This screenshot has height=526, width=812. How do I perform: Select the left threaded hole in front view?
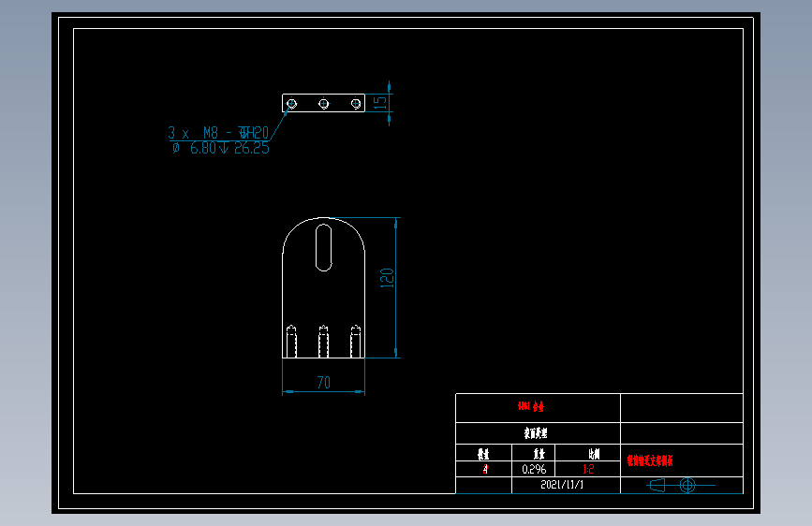(291, 342)
